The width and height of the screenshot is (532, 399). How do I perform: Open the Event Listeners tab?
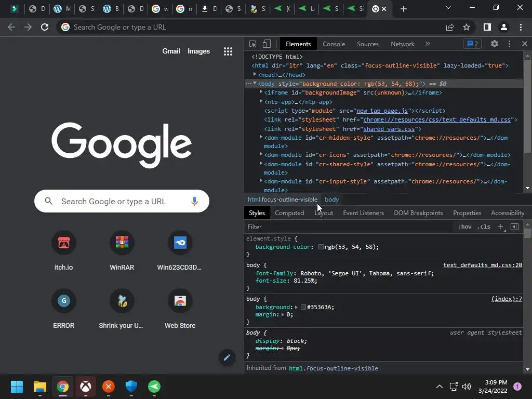click(363, 213)
